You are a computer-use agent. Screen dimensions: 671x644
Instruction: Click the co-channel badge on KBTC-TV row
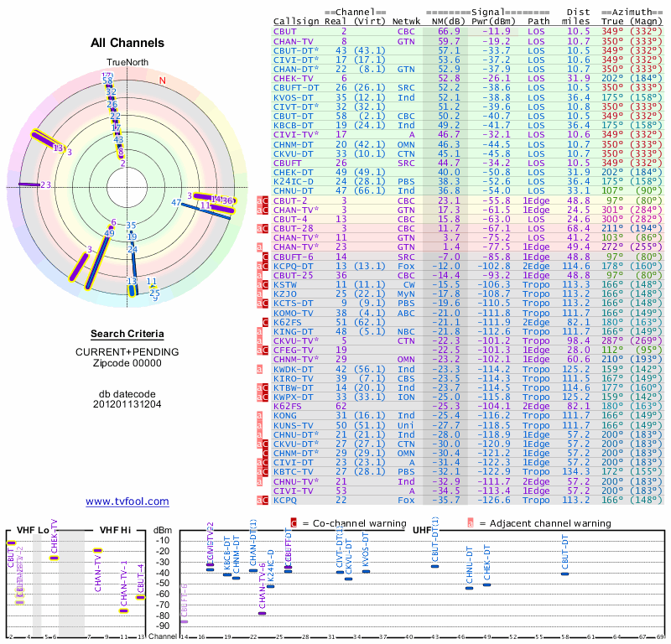[265, 472]
